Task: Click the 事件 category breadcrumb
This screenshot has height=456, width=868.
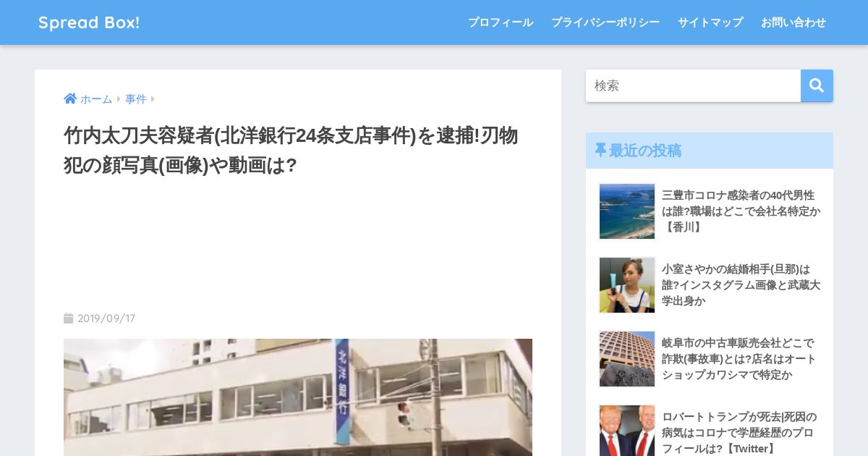Action: coord(136,99)
